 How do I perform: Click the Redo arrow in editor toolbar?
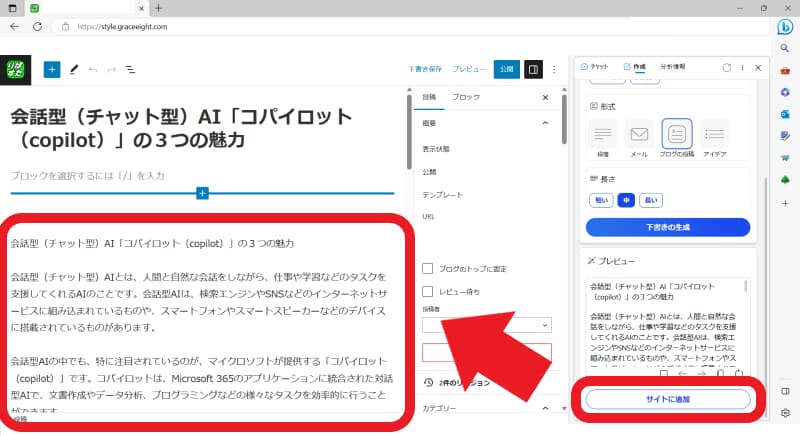[111, 69]
